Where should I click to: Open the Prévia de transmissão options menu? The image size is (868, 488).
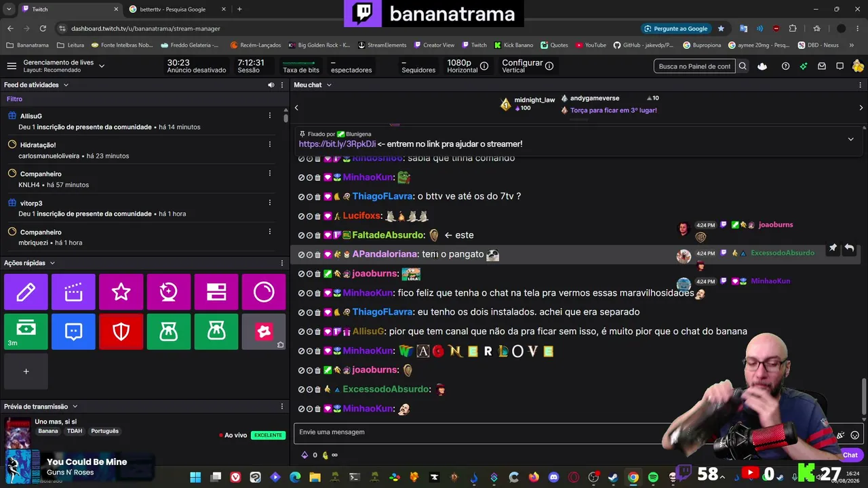(281, 407)
